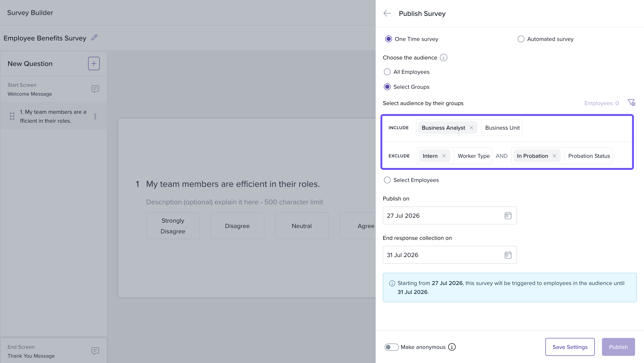Click the 'Employees: 0' count label
The height and width of the screenshot is (363, 644).
[x=602, y=103]
